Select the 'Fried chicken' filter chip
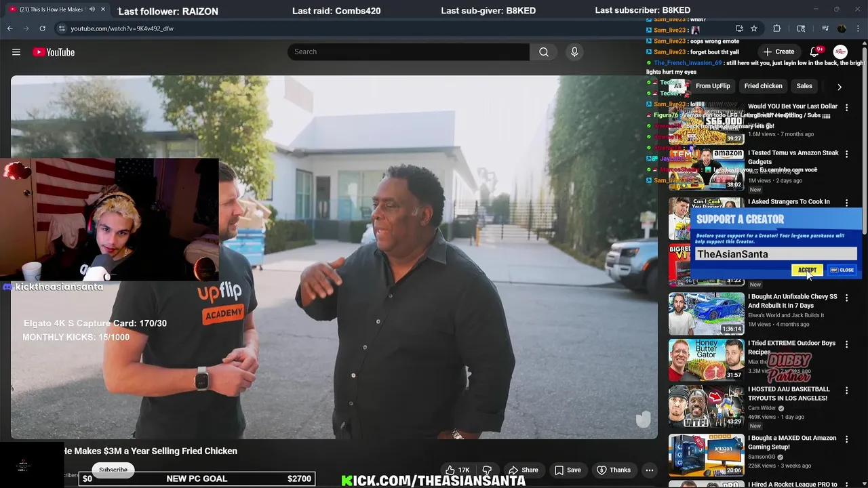This screenshot has height=488, width=868. pos(763,86)
